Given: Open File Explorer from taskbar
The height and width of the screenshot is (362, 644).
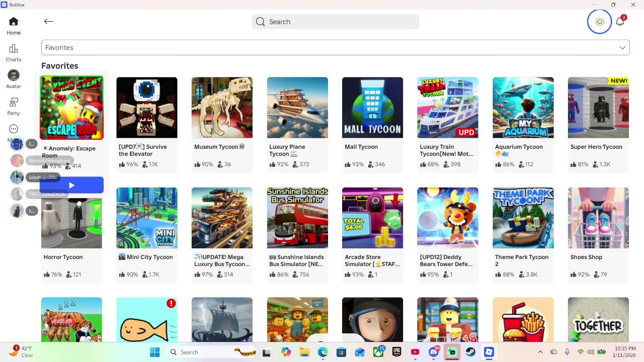Looking at the screenshot, I should [x=304, y=352].
